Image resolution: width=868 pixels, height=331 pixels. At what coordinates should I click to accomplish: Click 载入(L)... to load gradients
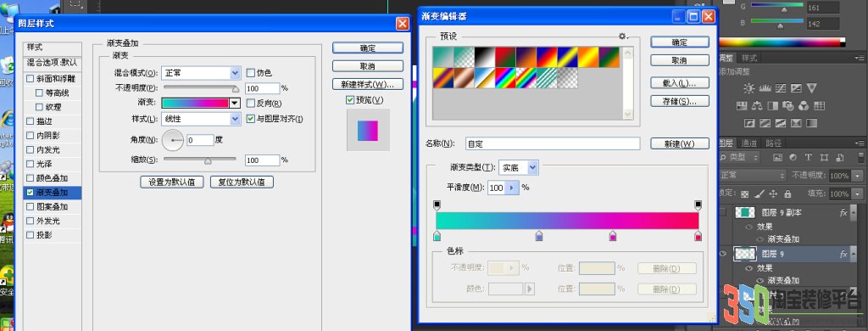(x=680, y=82)
